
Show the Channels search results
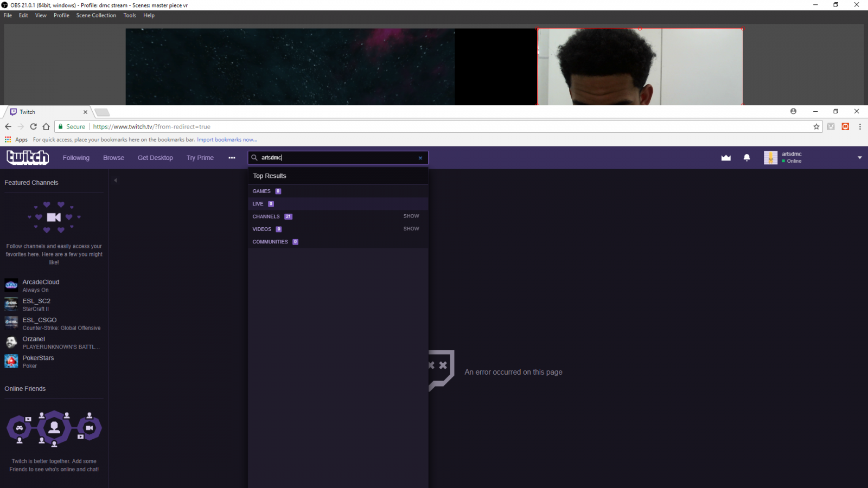[x=411, y=216]
